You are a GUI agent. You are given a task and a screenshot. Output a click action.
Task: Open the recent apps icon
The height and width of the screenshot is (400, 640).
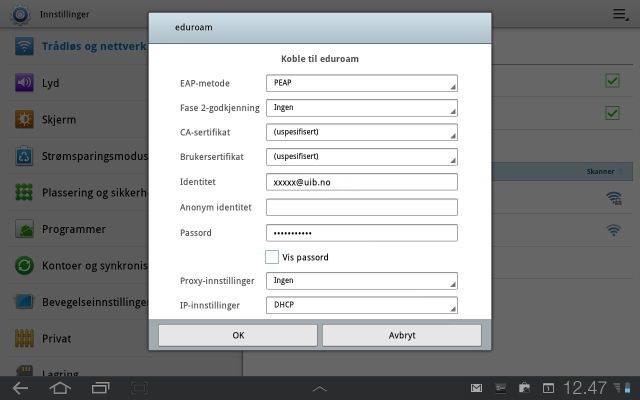pos(100,387)
